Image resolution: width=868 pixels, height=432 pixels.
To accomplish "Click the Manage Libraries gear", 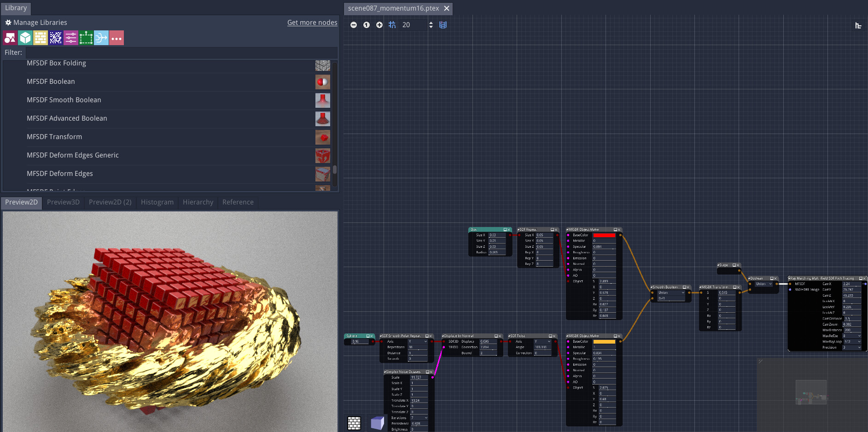I will [8, 23].
